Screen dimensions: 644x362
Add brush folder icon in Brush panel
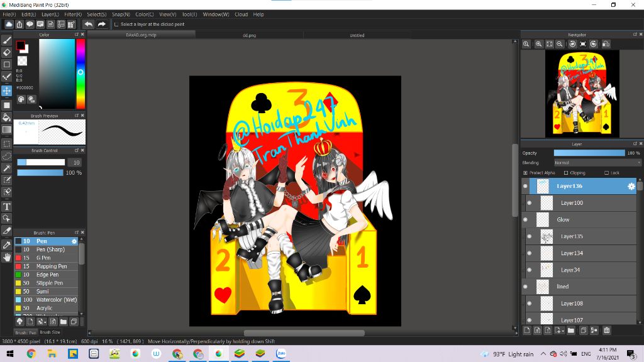[x=64, y=321]
